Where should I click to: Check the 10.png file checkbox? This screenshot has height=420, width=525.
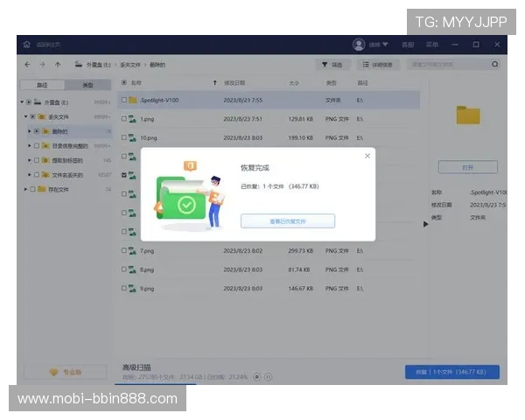tap(124, 137)
